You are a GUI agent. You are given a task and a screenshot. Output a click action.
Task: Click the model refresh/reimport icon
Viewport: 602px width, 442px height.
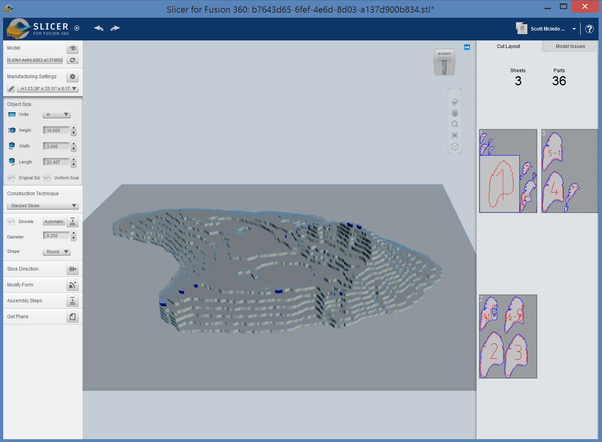point(72,60)
